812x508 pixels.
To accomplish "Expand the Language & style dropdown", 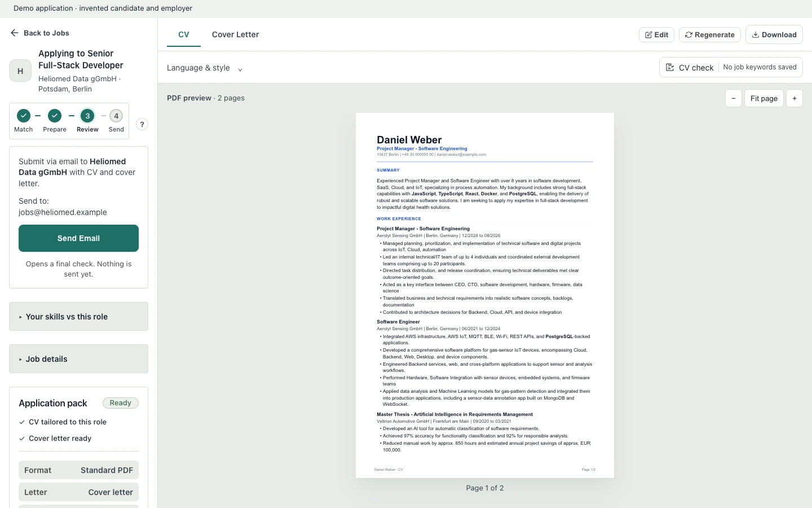I will click(x=205, y=68).
